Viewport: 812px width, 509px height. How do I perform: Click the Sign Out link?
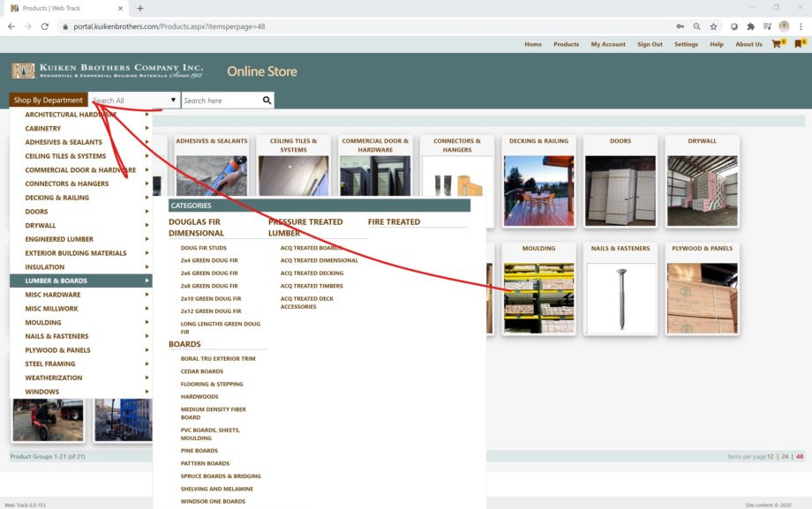coord(650,44)
